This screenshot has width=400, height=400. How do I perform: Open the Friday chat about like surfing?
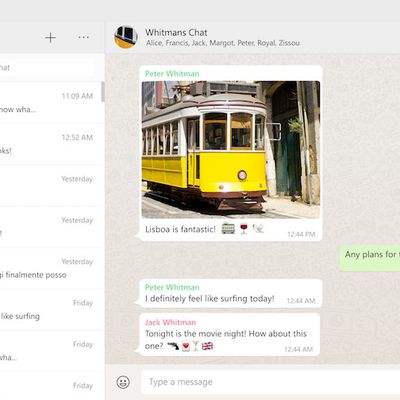coord(51,309)
